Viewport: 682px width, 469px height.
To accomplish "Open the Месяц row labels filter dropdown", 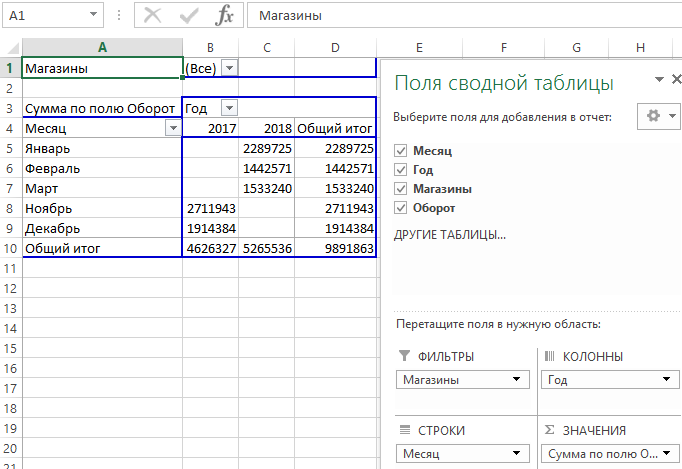I will coord(173,128).
